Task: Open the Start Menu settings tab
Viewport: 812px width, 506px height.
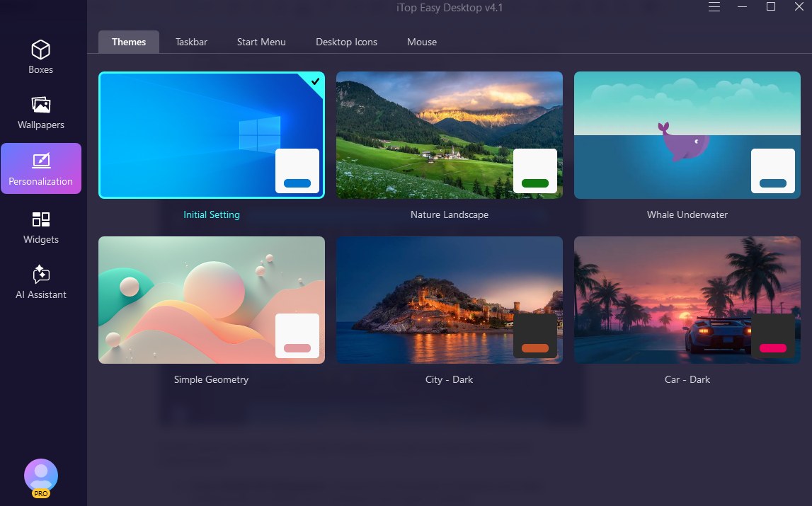Action: coord(261,42)
